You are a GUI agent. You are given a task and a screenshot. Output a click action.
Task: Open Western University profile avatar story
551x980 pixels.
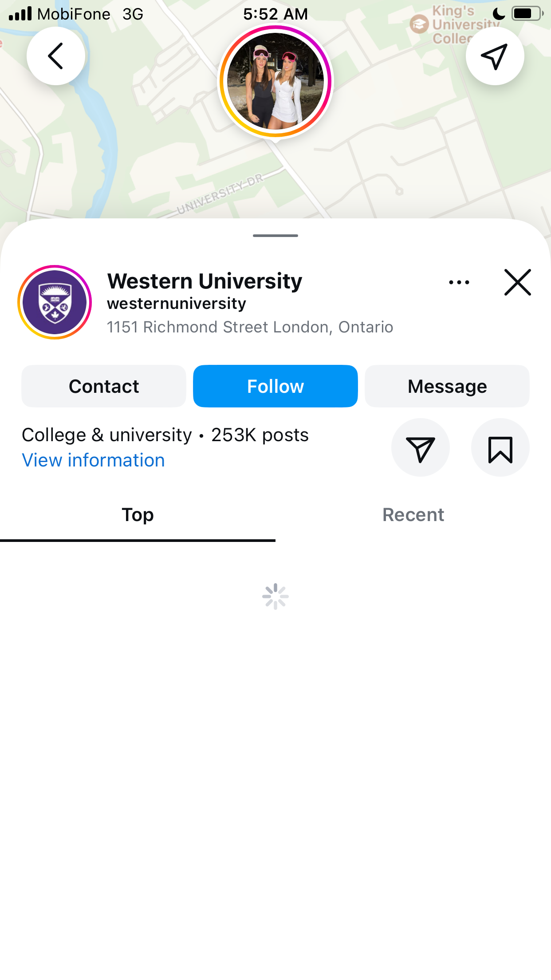pyautogui.click(x=55, y=302)
